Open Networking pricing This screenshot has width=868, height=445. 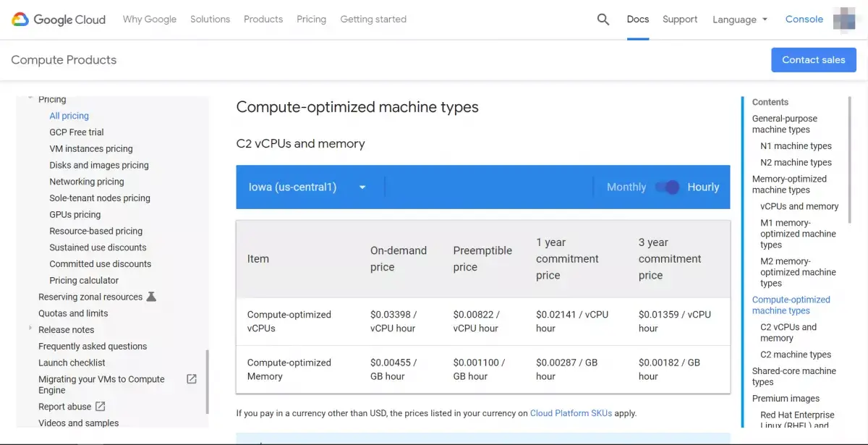[x=87, y=182]
